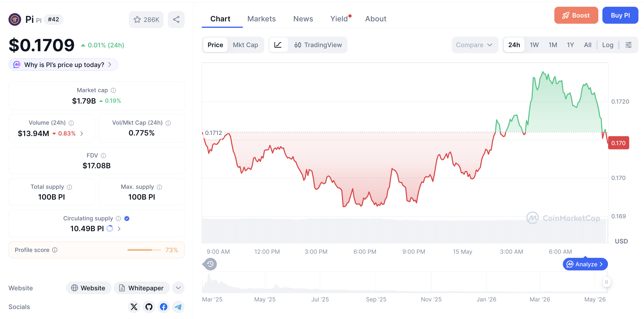Set chart range to 1Y
This screenshot has width=644, height=319.
tap(570, 45)
